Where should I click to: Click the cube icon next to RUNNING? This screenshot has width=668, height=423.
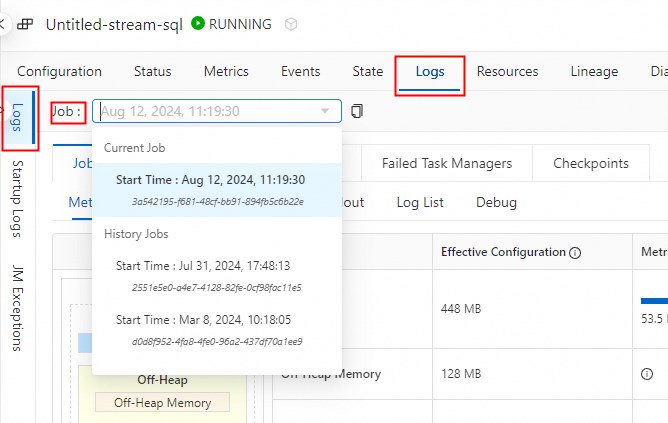pos(291,24)
